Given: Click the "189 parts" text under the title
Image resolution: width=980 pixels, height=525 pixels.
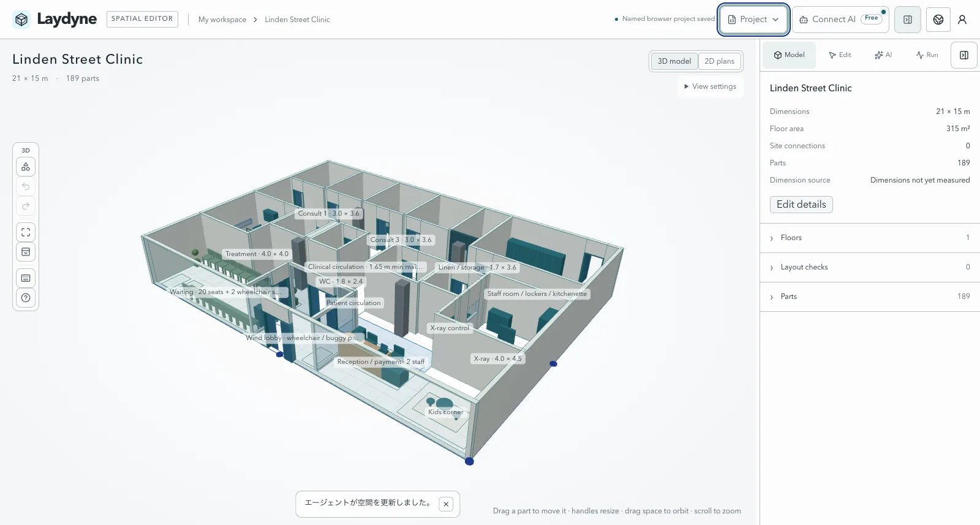Looking at the screenshot, I should 83,78.
